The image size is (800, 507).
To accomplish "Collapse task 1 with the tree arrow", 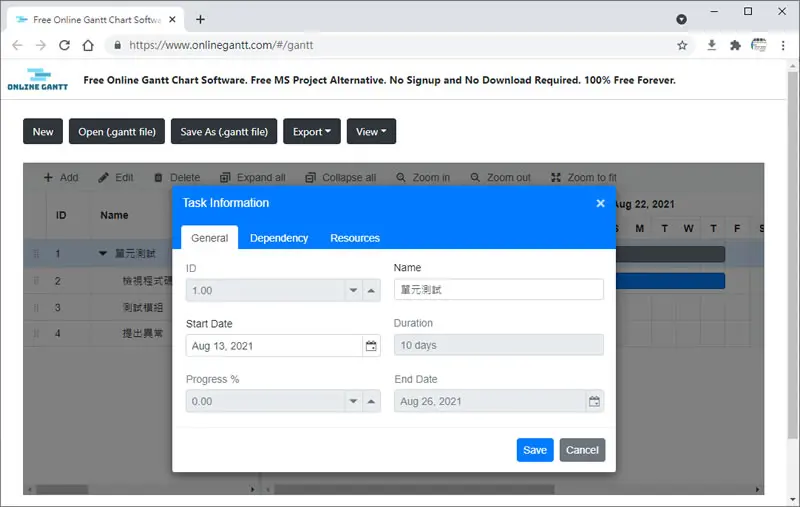I will pyautogui.click(x=103, y=254).
